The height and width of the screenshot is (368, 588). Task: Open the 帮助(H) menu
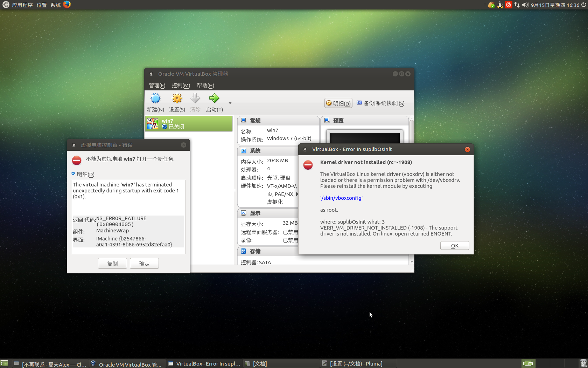[x=205, y=85]
